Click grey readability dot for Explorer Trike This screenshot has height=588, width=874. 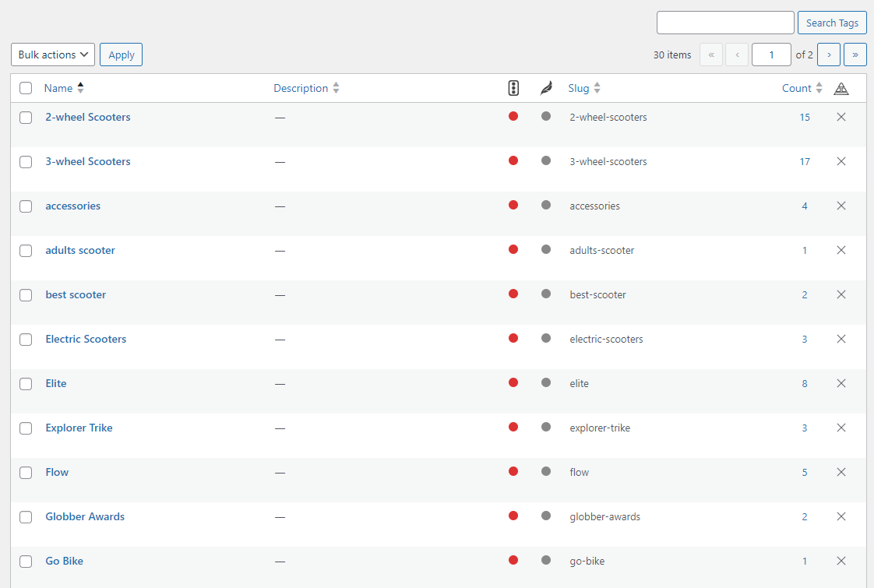point(546,427)
